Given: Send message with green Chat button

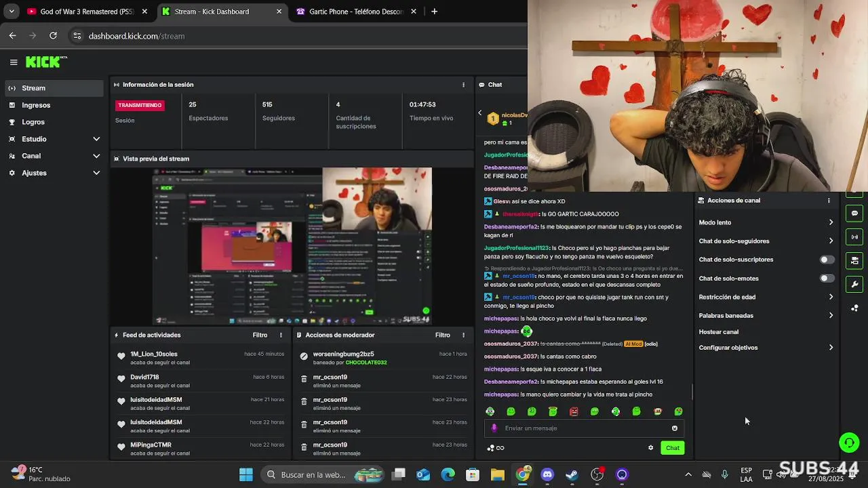Looking at the screenshot, I should [x=673, y=448].
